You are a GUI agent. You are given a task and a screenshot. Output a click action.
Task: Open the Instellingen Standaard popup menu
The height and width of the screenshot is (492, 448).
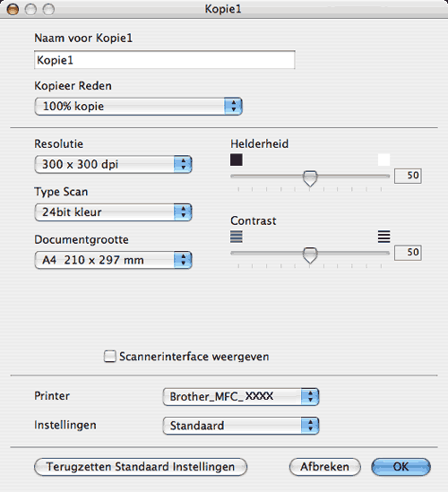click(x=241, y=426)
